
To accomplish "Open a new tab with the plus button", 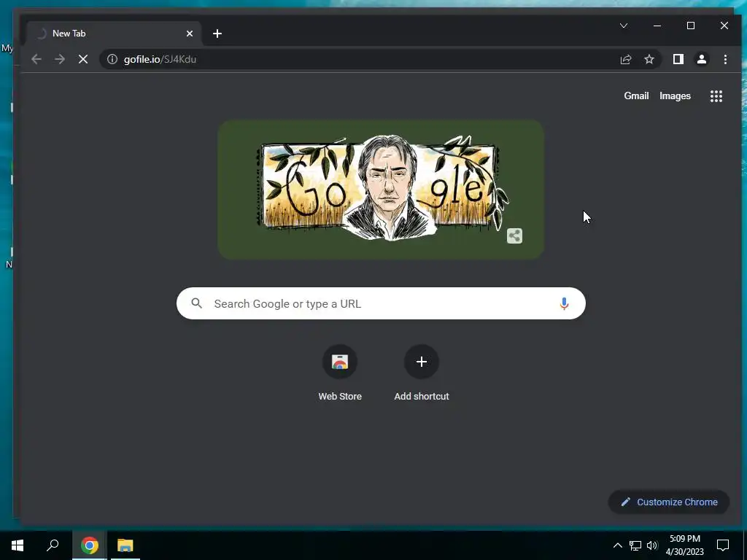I will click(217, 34).
